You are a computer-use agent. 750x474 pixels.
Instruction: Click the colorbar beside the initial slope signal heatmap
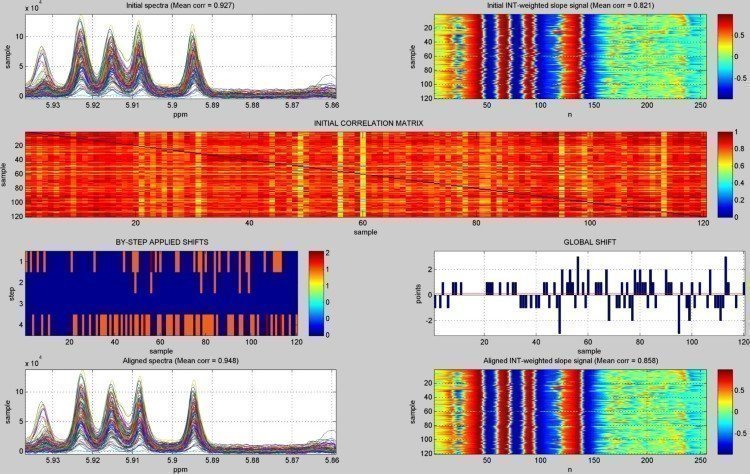725,56
